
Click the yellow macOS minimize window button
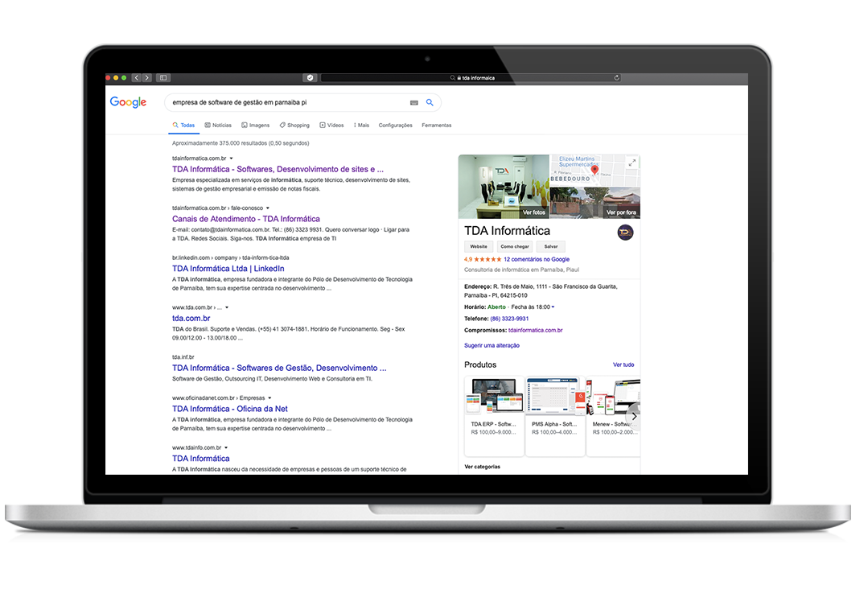pos(116,78)
